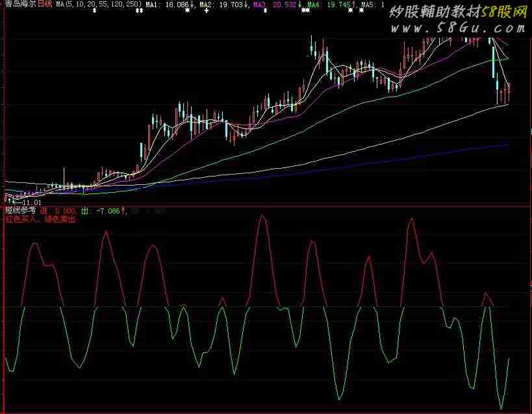Click the MA5 indicator label
This screenshot has width=532, height=414.
tap(370, 5)
